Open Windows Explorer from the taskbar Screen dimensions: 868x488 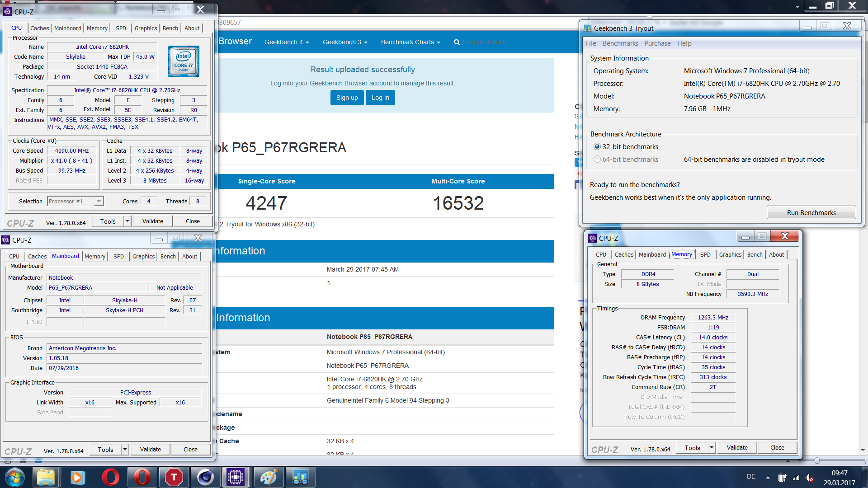(46, 477)
